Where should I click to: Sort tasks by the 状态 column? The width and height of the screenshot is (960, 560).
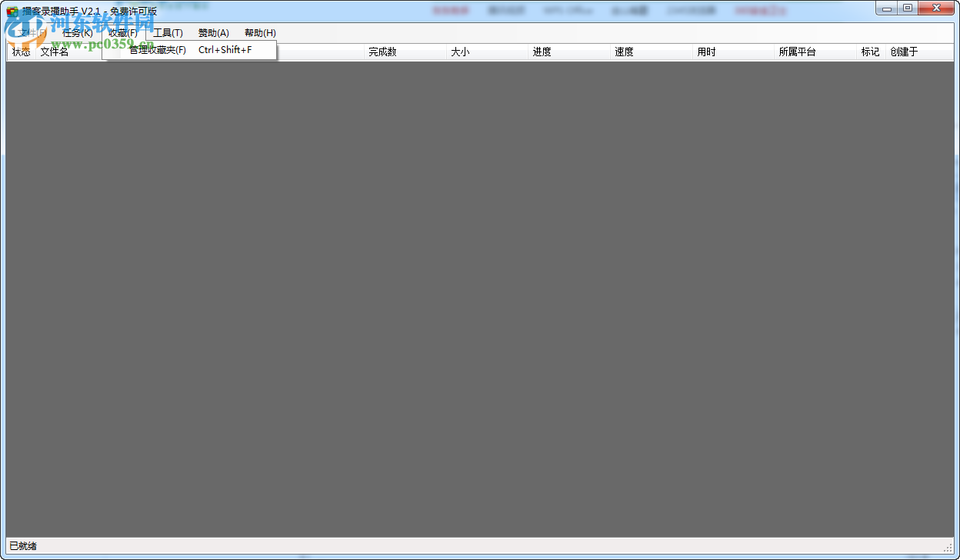pyautogui.click(x=21, y=52)
